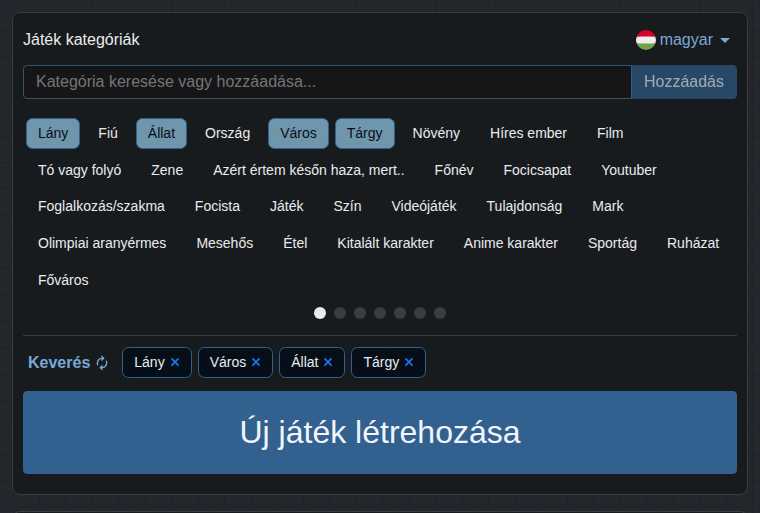760x513 pixels.
Task: Select the Ruházat category
Action: coord(693,243)
